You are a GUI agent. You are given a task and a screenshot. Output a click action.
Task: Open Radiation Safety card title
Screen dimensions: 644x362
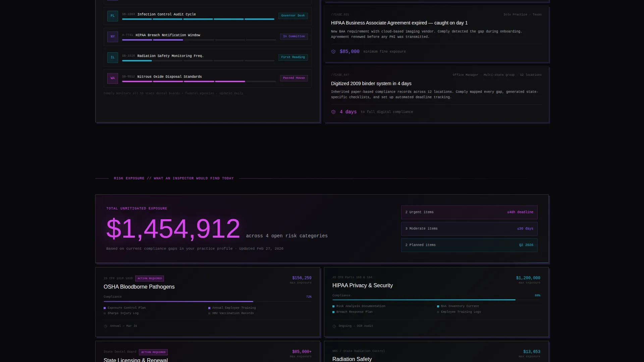point(352,359)
